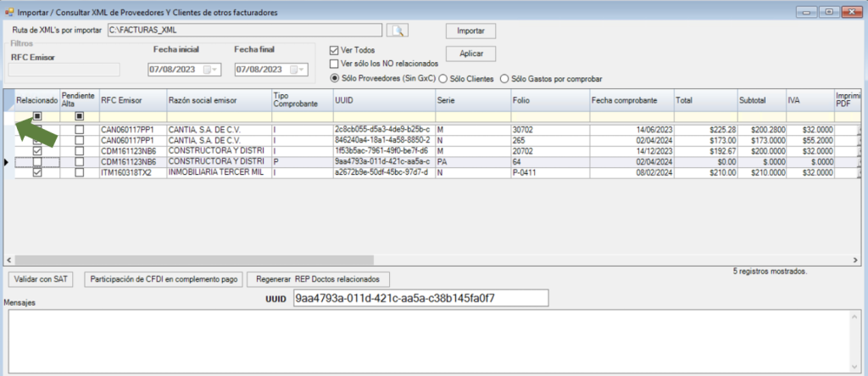The image size is (868, 376).
Task: Open the window system menu icon
Action: [8, 12]
